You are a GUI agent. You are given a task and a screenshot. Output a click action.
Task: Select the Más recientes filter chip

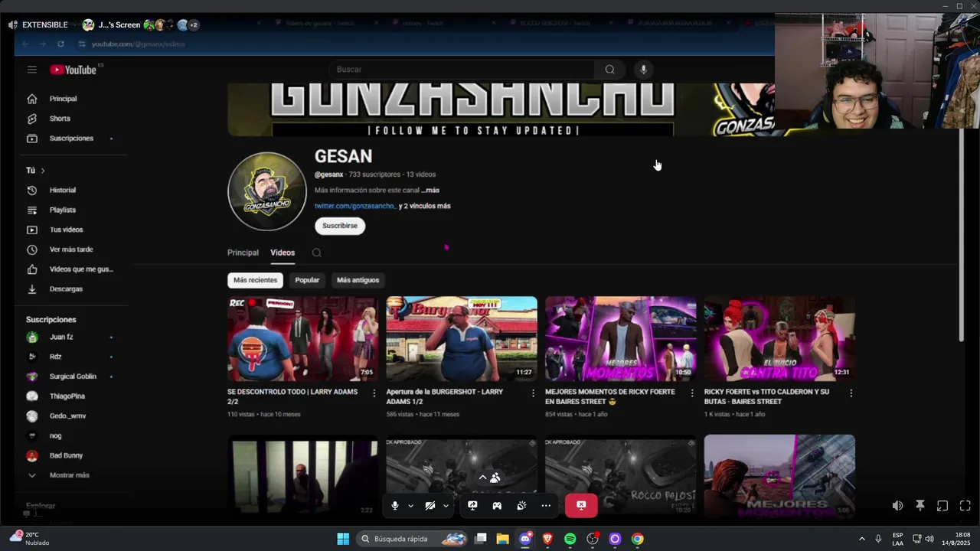[x=255, y=280]
